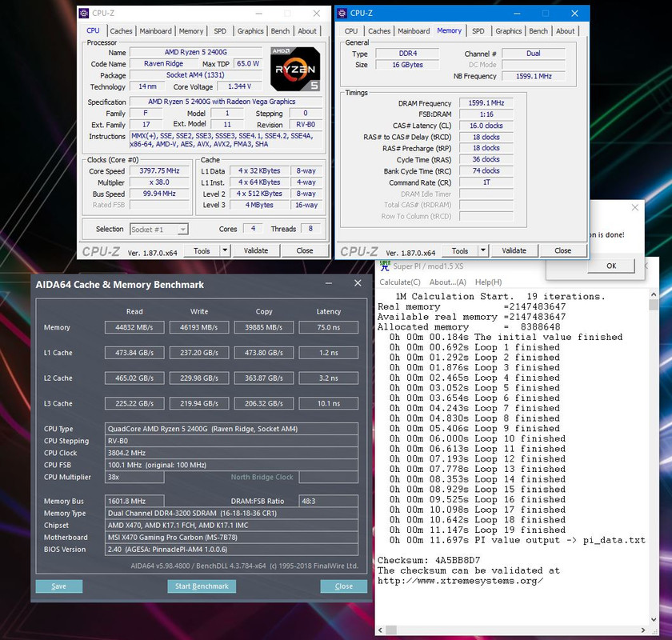Close the left CPU-Z window from title bar

[x=316, y=14]
